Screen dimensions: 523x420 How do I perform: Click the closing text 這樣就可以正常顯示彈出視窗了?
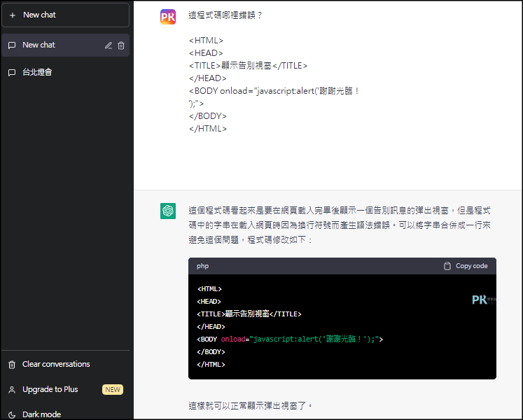(251, 406)
